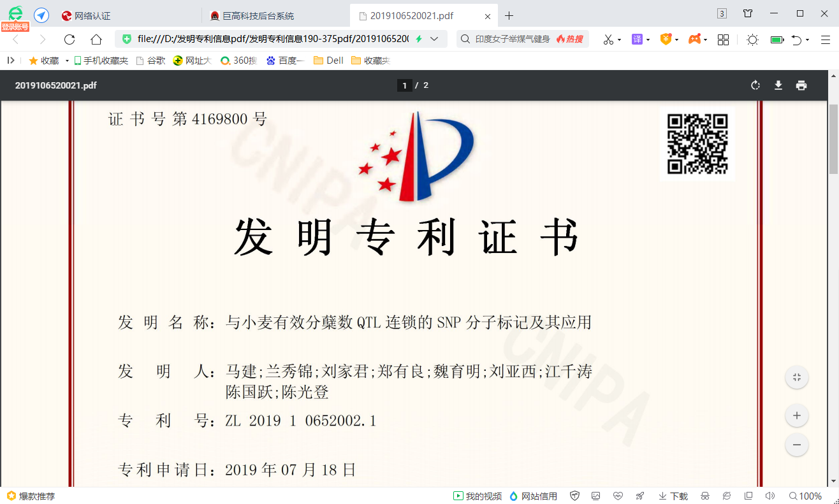839x504 pixels.
Task: Click the PDF page number field
Action: [404, 85]
